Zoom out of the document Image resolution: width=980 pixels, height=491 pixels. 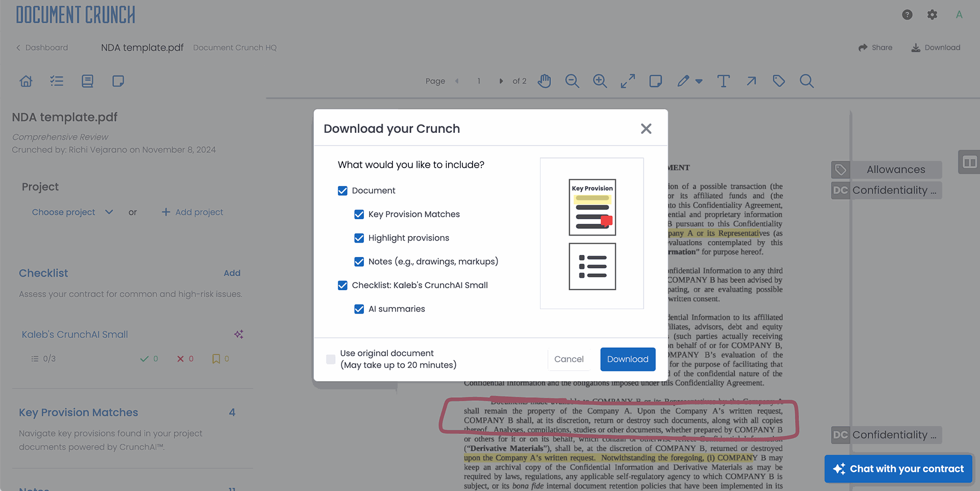coord(572,81)
